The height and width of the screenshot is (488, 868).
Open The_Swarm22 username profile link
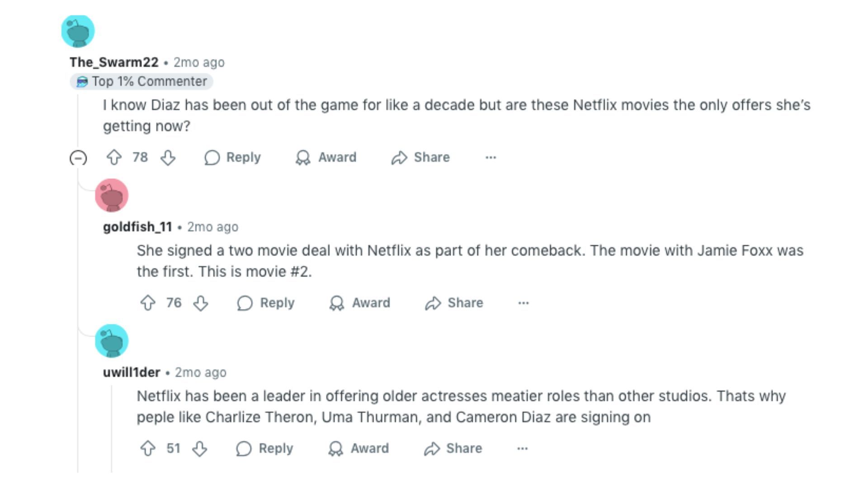[114, 62]
